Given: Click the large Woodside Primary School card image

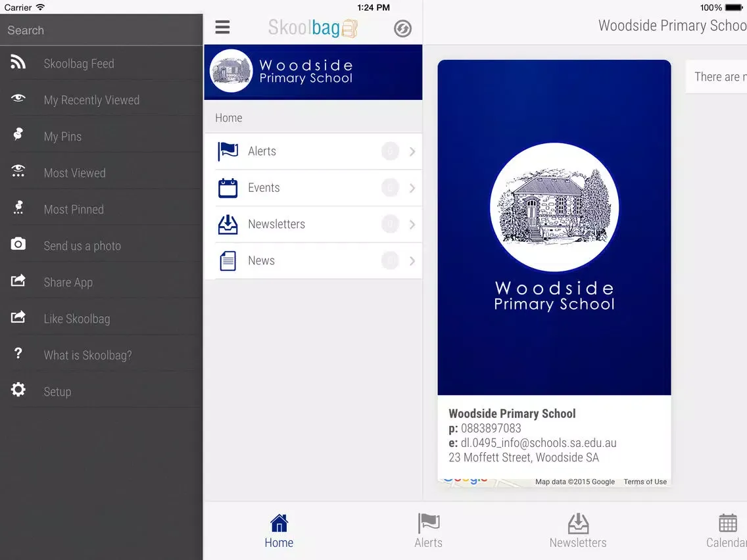Looking at the screenshot, I should coord(554,227).
